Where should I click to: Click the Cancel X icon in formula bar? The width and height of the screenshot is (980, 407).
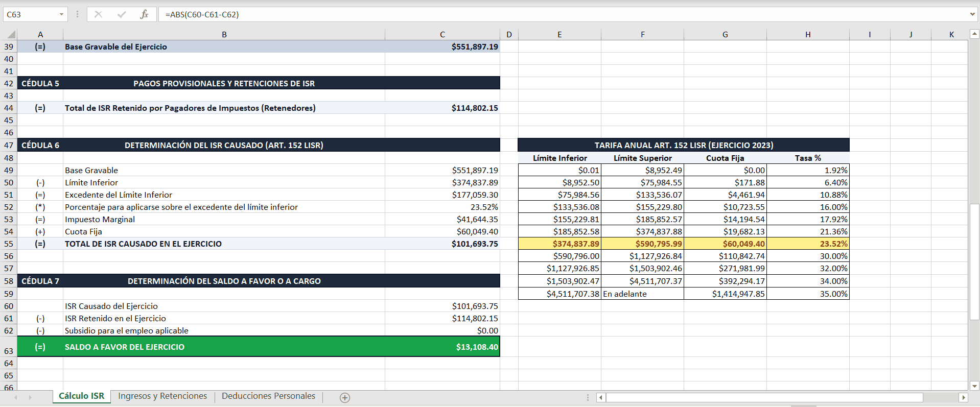pos(99,14)
